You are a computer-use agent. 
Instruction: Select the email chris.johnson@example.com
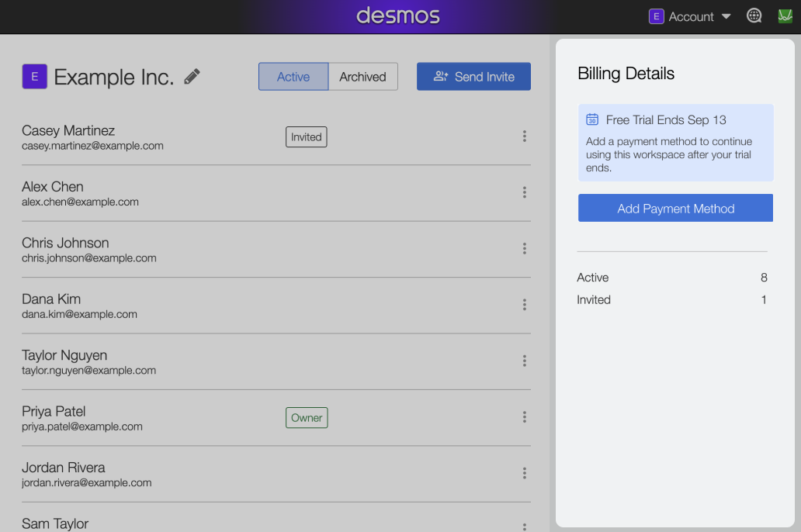(x=89, y=258)
